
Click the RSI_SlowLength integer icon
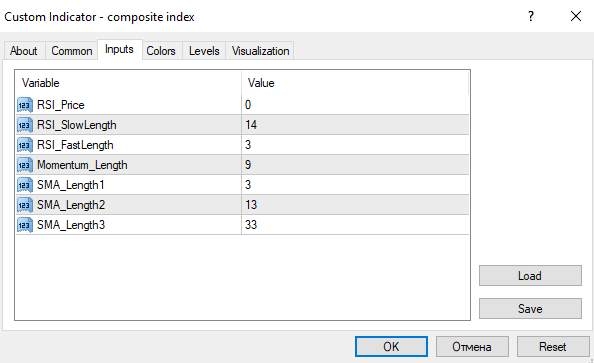tap(25, 125)
